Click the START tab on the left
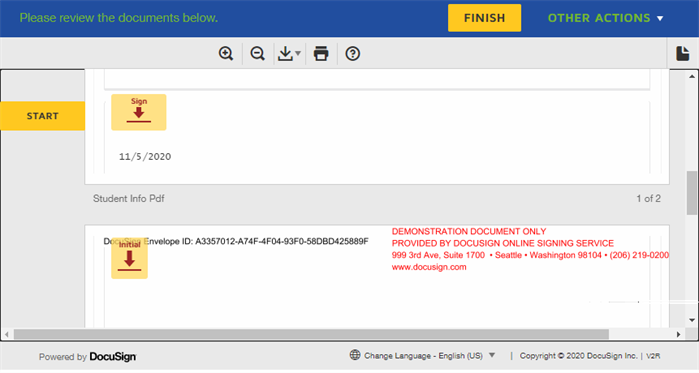This screenshot has height=373, width=699. tap(42, 116)
